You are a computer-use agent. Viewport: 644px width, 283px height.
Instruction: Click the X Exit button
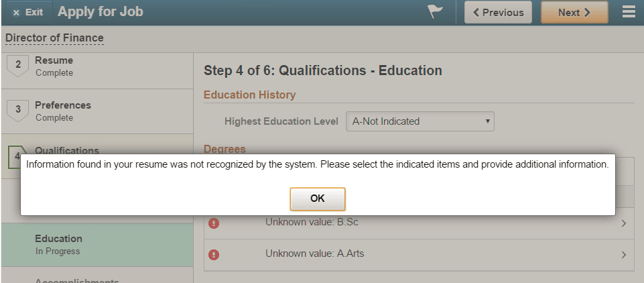(x=27, y=12)
